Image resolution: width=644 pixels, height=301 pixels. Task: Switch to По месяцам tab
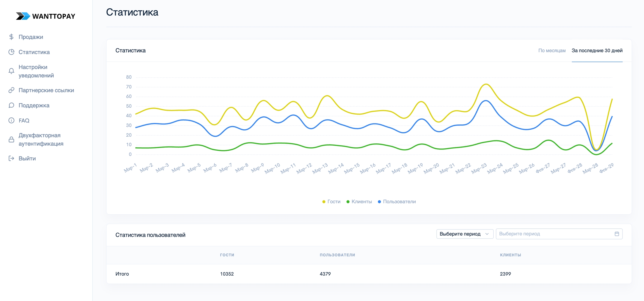pyautogui.click(x=552, y=51)
